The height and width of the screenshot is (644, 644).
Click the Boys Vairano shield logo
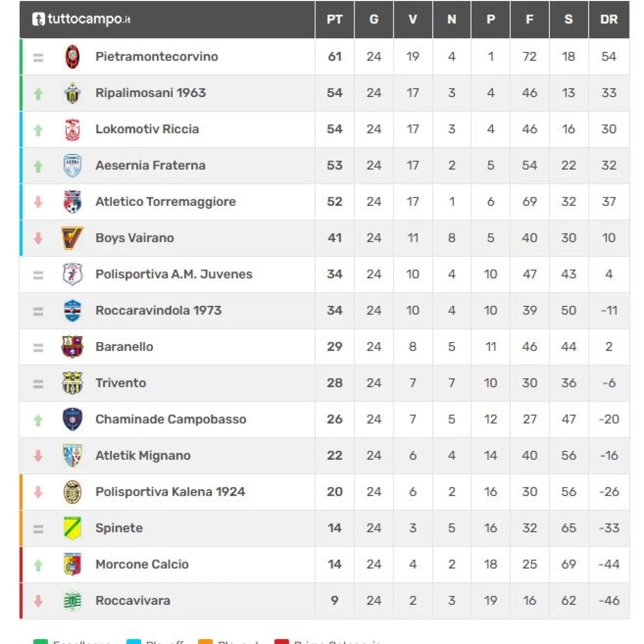coord(72,238)
